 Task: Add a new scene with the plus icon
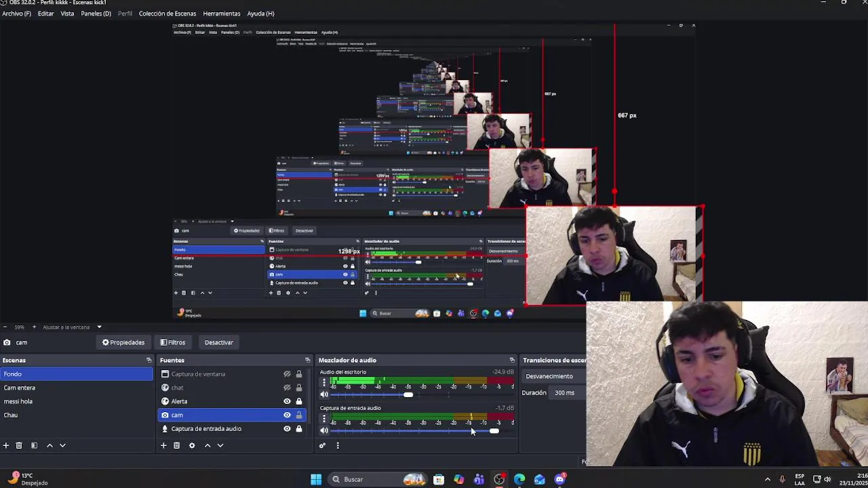pos(6,445)
